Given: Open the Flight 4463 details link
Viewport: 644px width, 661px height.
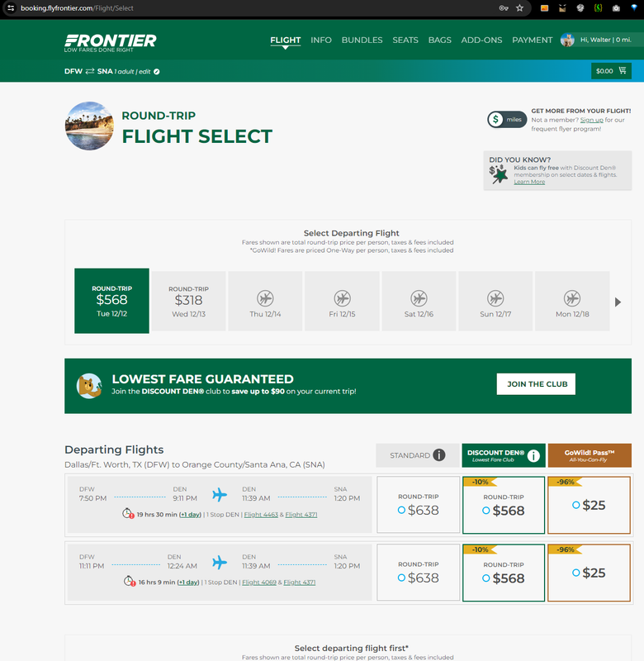Looking at the screenshot, I should [261, 515].
